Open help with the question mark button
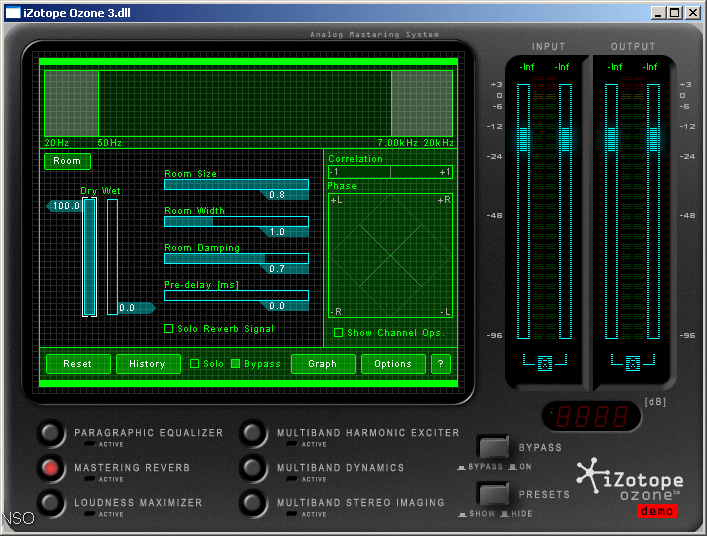Screen dimensions: 707x536 coord(441,364)
